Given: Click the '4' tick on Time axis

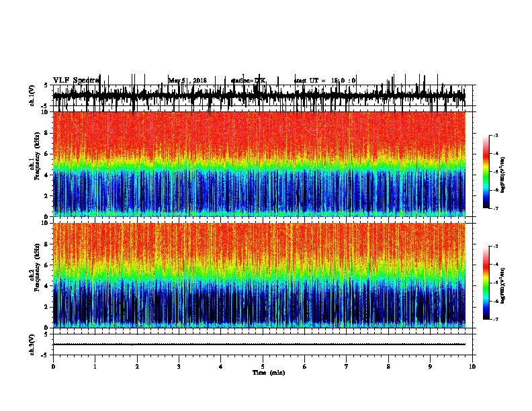Looking at the screenshot, I should tap(221, 367).
